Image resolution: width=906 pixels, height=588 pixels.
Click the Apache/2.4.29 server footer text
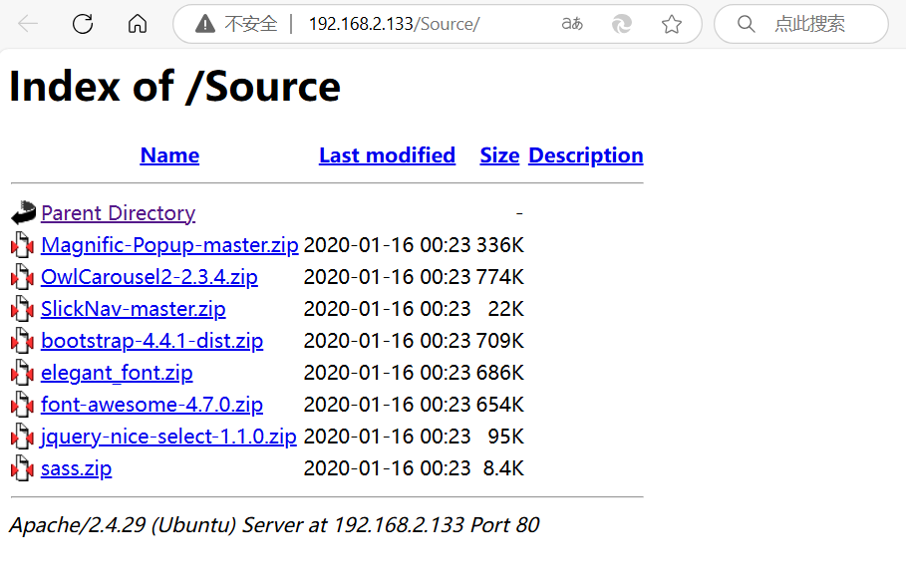(274, 525)
